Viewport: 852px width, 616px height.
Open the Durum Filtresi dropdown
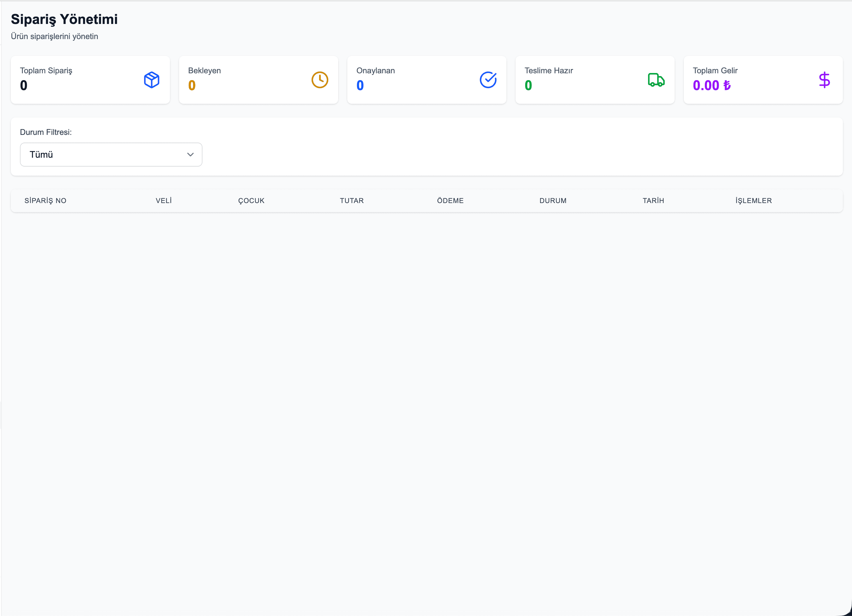[x=111, y=154]
